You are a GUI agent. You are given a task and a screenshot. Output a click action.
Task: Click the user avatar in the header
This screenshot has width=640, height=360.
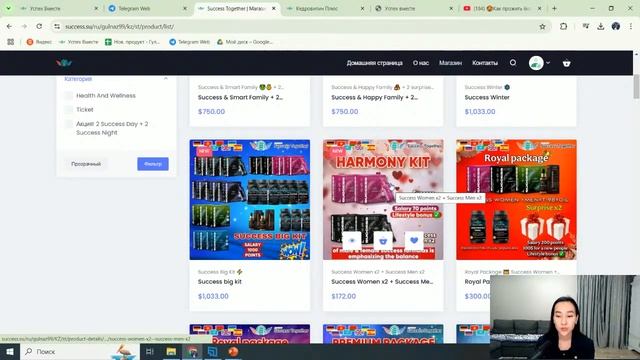(536, 63)
